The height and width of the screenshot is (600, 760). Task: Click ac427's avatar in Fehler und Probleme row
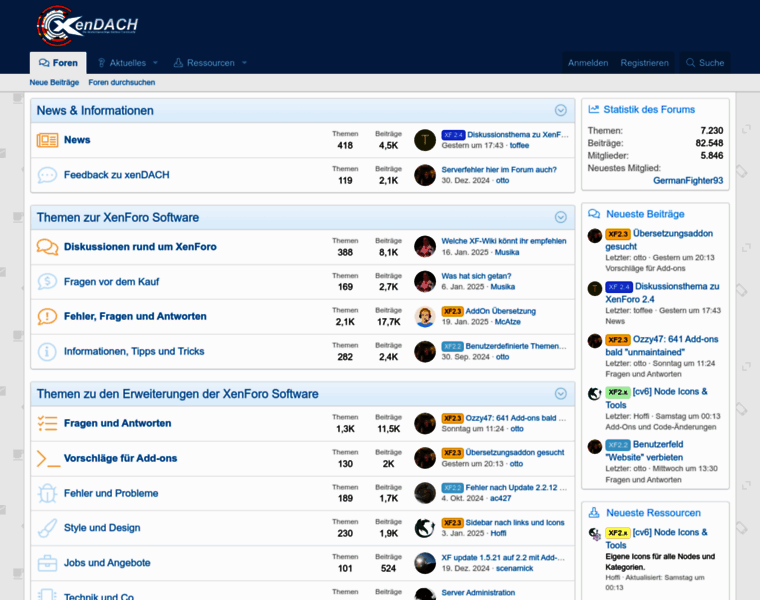point(425,493)
